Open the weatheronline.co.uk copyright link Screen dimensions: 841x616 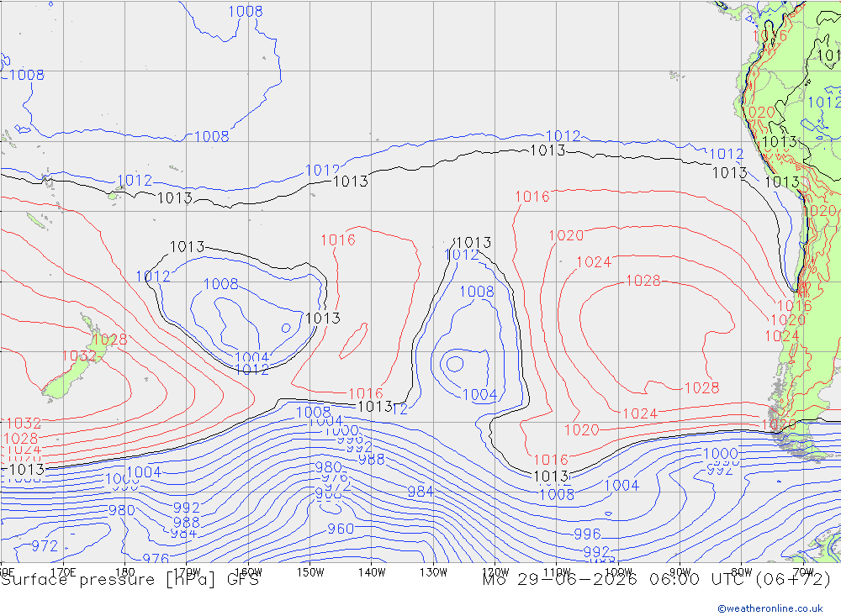(770, 608)
